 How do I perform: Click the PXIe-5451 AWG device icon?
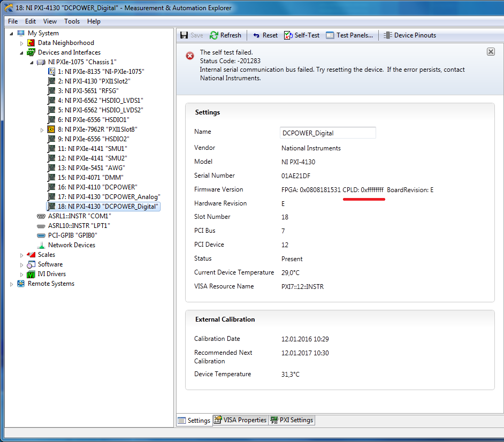click(x=51, y=168)
